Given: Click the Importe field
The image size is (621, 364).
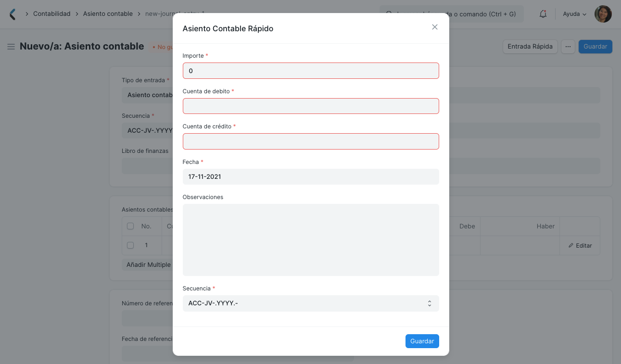Looking at the screenshot, I should coord(311,71).
